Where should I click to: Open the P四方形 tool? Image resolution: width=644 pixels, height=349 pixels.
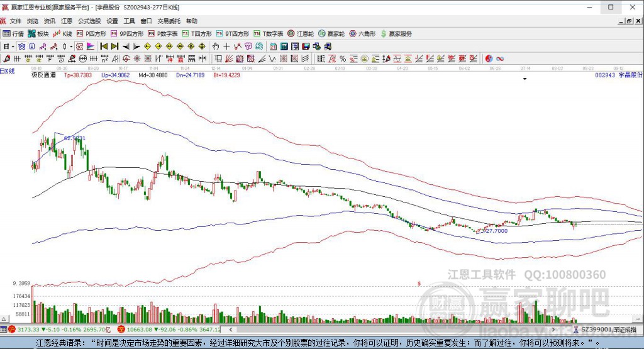(91, 34)
